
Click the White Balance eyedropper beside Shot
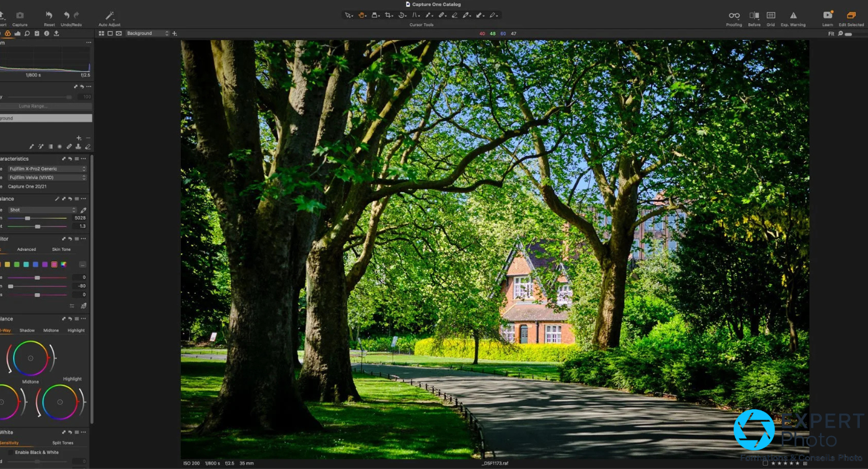[x=84, y=210]
